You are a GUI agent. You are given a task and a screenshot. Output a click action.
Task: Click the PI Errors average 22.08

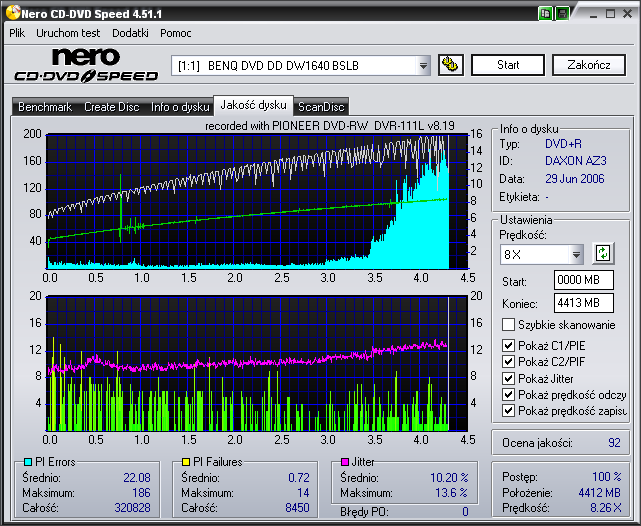point(137,477)
